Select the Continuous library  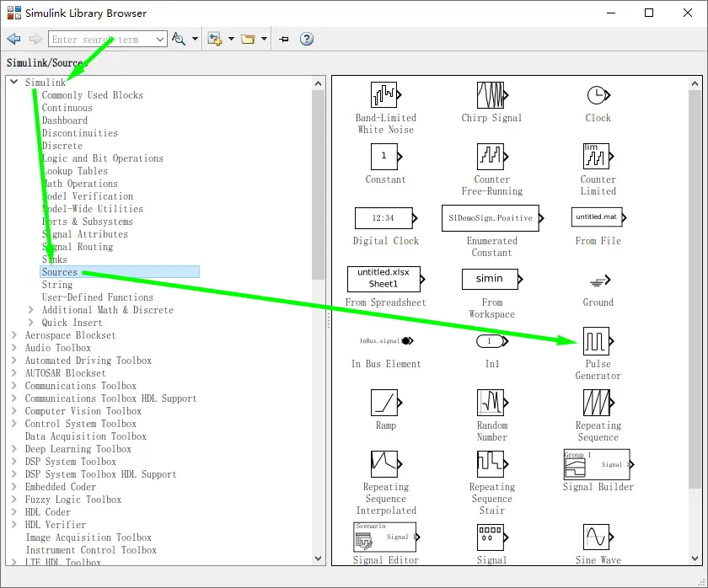[67, 108]
